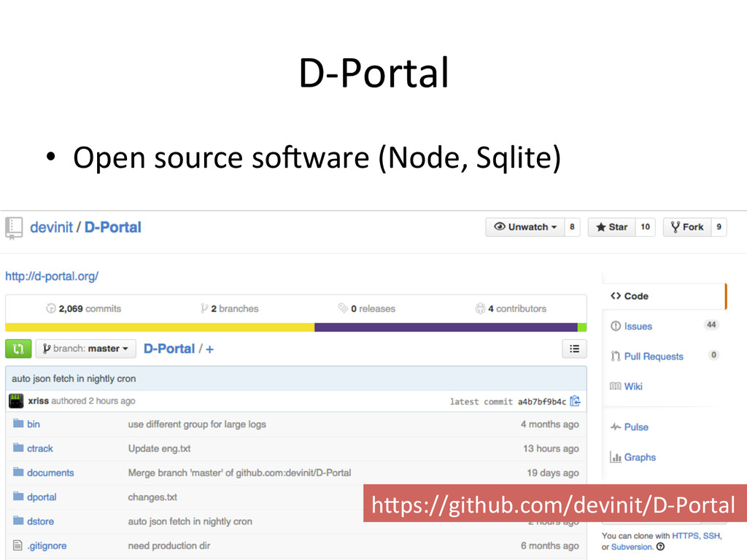Click the documents folder icon
Viewport: 747px width, 560px height.
[18, 472]
